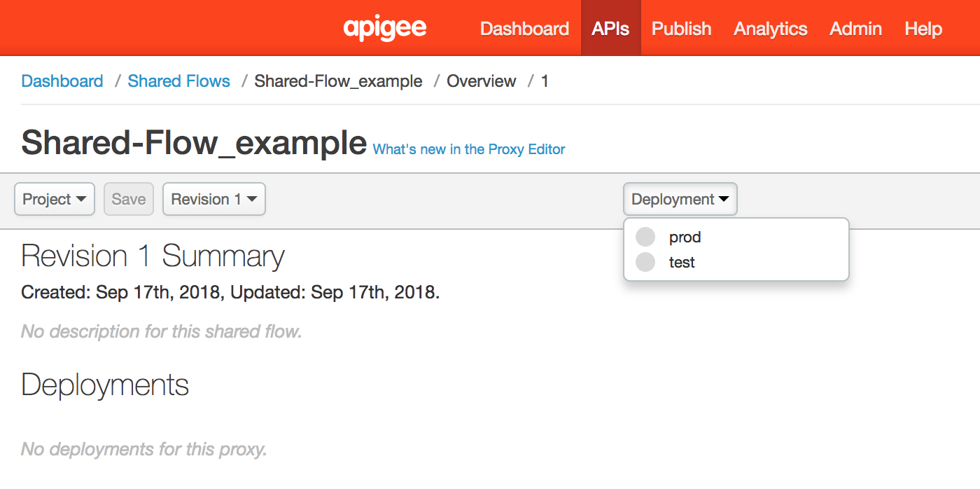Click the Revision 1 Summary heading

point(153,256)
